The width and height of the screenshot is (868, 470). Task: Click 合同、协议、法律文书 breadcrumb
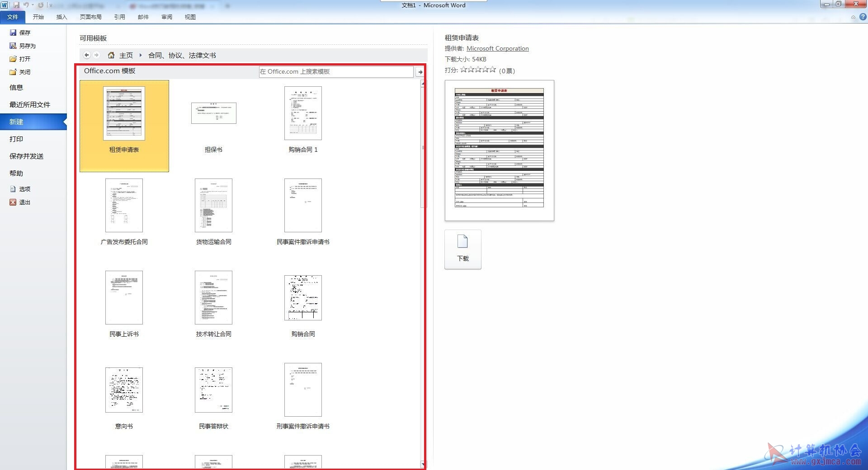[182, 55]
